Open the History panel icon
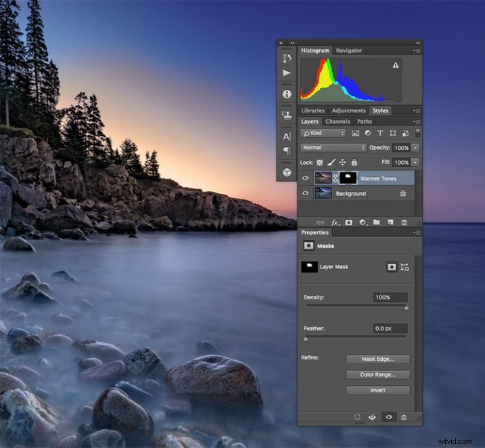 click(x=287, y=58)
